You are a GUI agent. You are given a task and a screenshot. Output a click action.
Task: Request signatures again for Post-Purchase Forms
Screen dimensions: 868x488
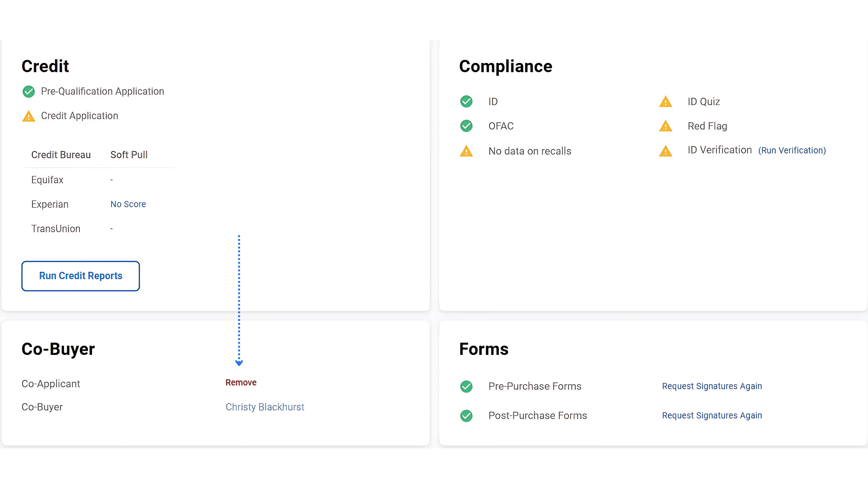tap(712, 416)
